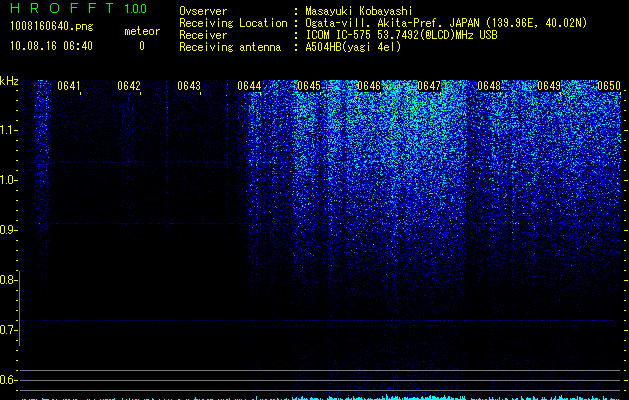
Task: Click the 0645 time marker
Action: [x=309, y=86]
